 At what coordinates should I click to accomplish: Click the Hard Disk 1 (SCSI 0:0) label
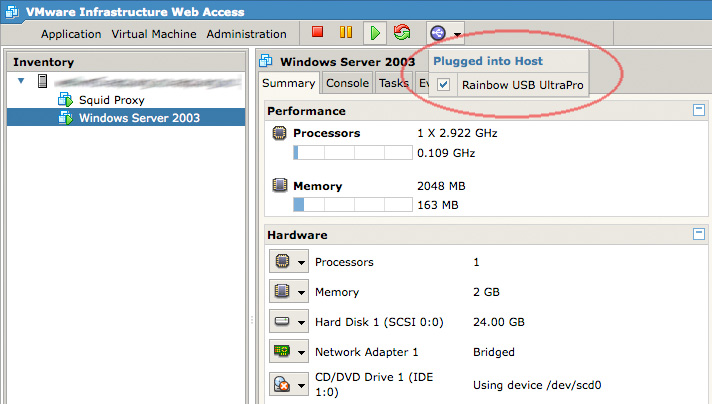pyautogui.click(x=379, y=322)
